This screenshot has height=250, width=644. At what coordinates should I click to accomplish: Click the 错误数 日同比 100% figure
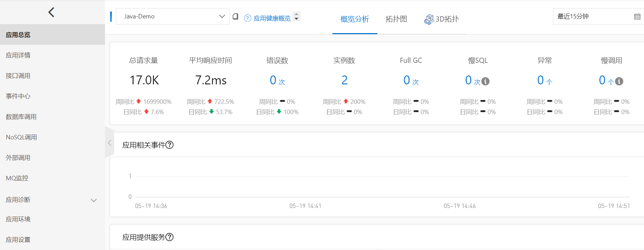[x=277, y=112]
